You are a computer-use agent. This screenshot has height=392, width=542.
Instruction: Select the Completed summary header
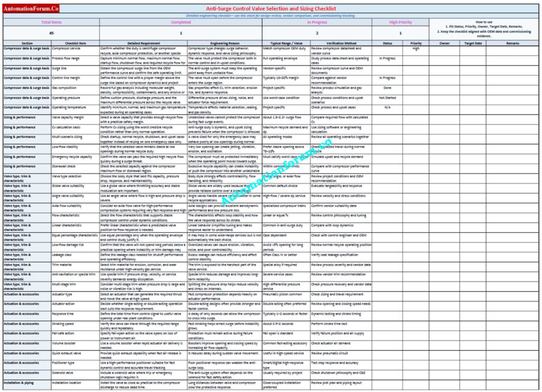(x=181, y=22)
